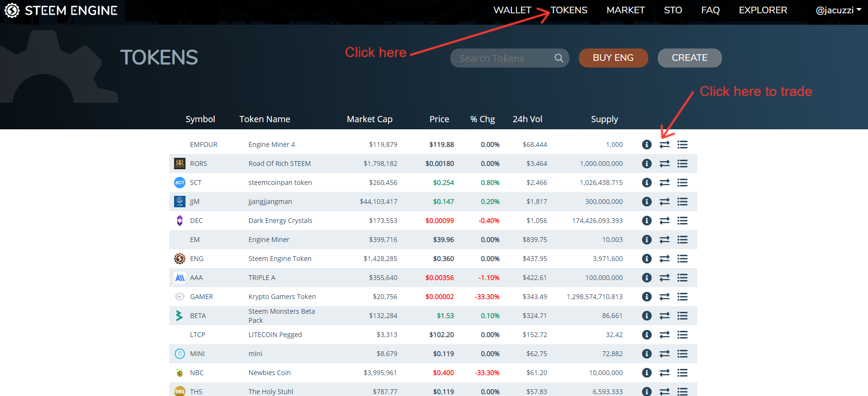The height and width of the screenshot is (396, 868).
Task: Open list icon on ENG row
Action: [x=683, y=259]
